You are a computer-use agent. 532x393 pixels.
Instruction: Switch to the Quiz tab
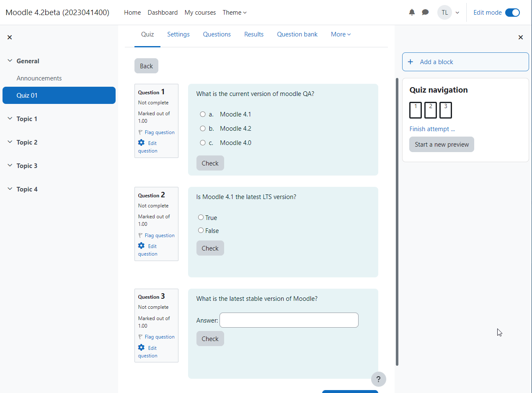point(147,34)
